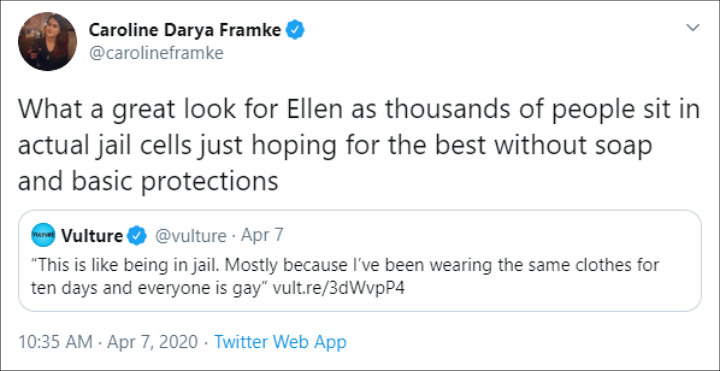Click Vulture's verified checkmark badge
Screen dimensions: 720x371
137,236
